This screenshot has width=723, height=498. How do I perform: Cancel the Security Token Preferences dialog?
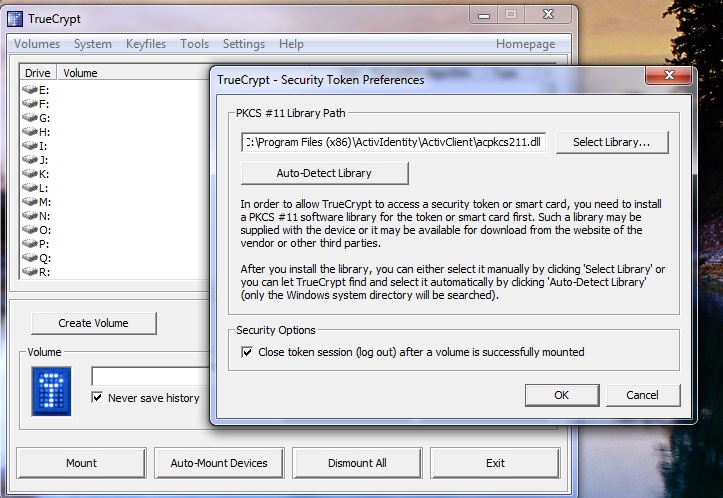pyautogui.click(x=642, y=395)
